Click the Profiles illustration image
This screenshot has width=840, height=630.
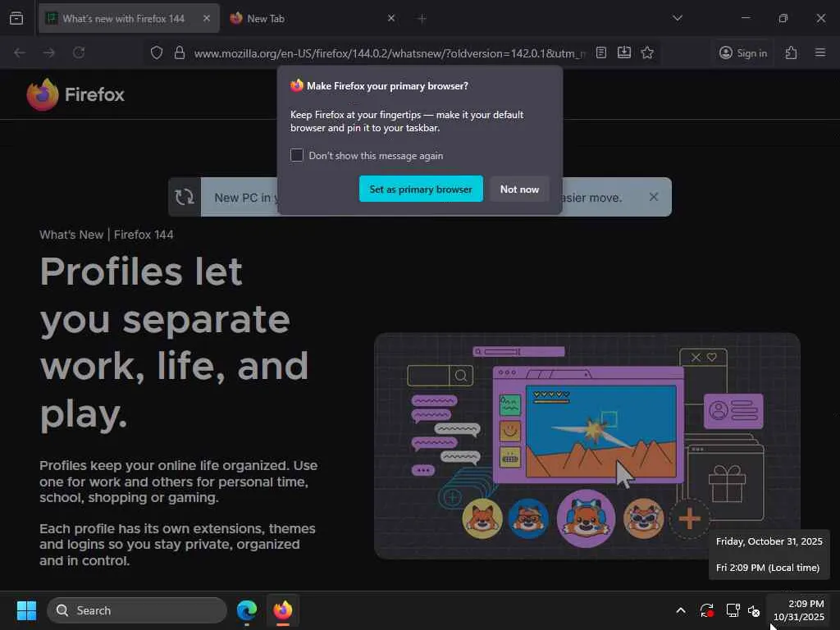point(587,445)
